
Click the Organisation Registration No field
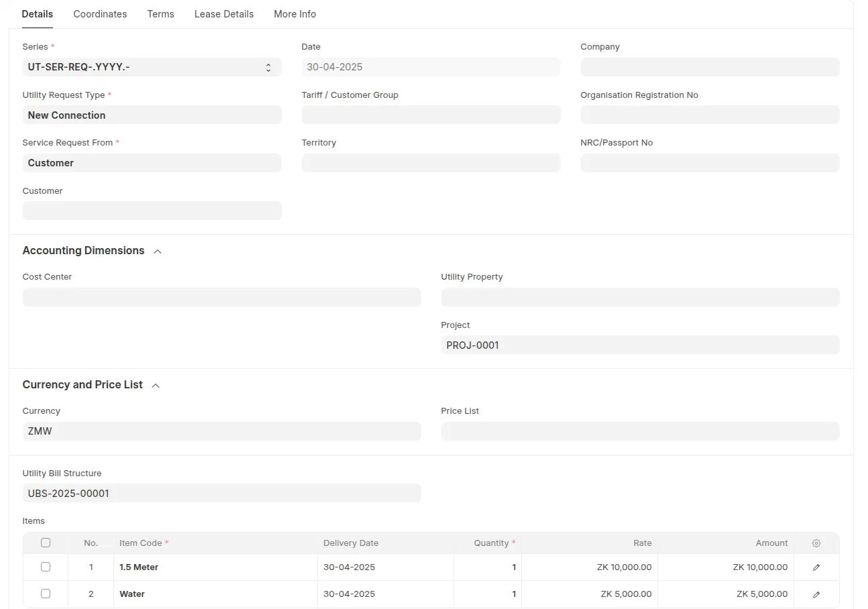(710, 115)
